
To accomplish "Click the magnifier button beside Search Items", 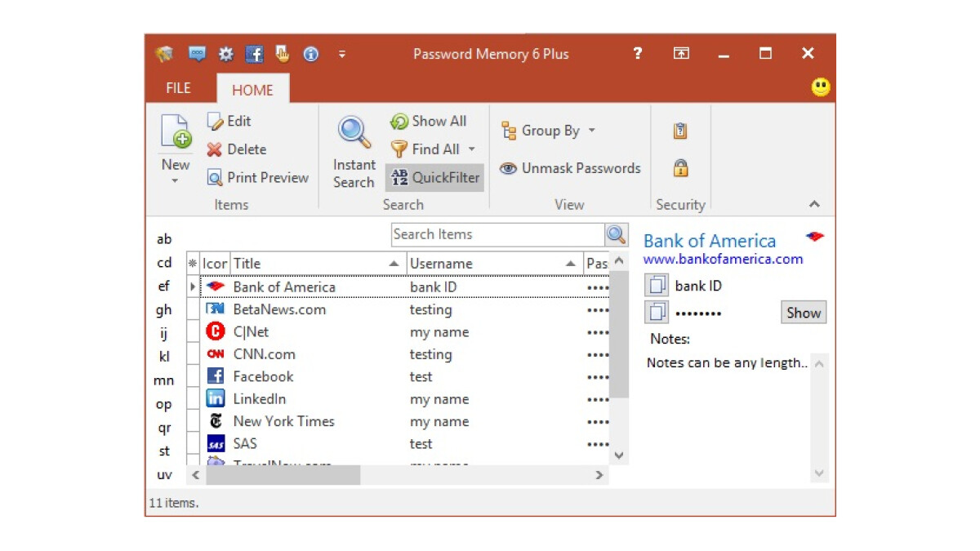I will coord(617,234).
